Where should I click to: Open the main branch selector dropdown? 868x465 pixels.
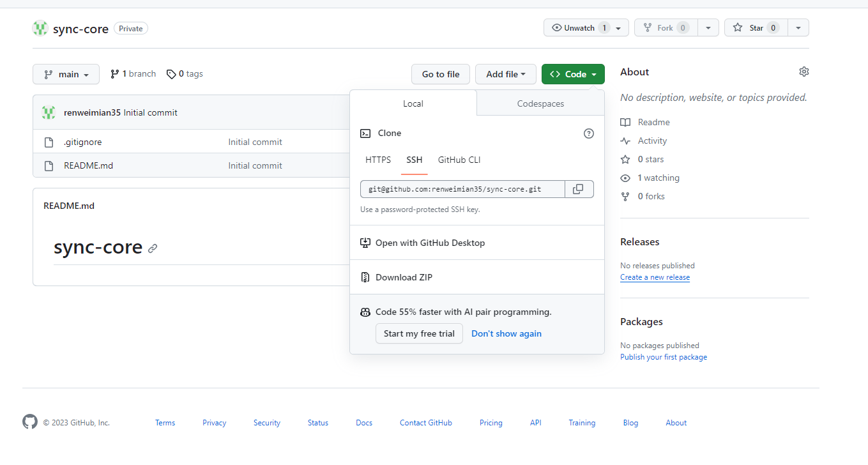point(66,74)
